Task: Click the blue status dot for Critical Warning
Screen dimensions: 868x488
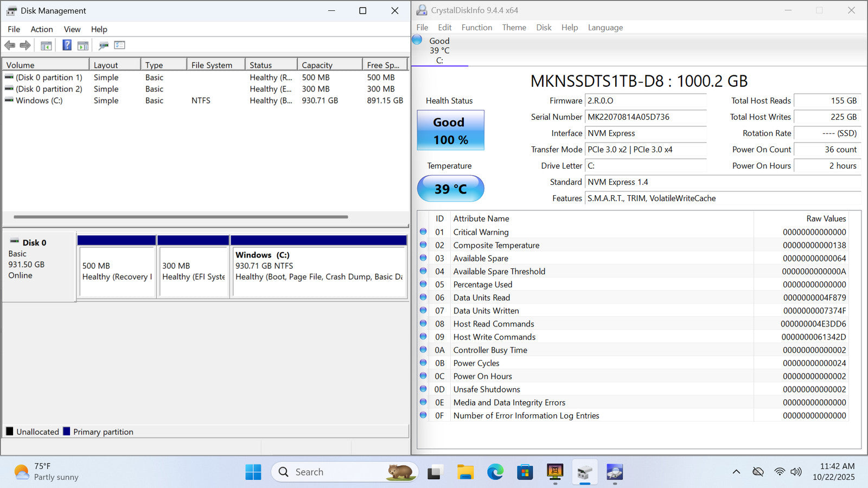Action: [x=423, y=232]
